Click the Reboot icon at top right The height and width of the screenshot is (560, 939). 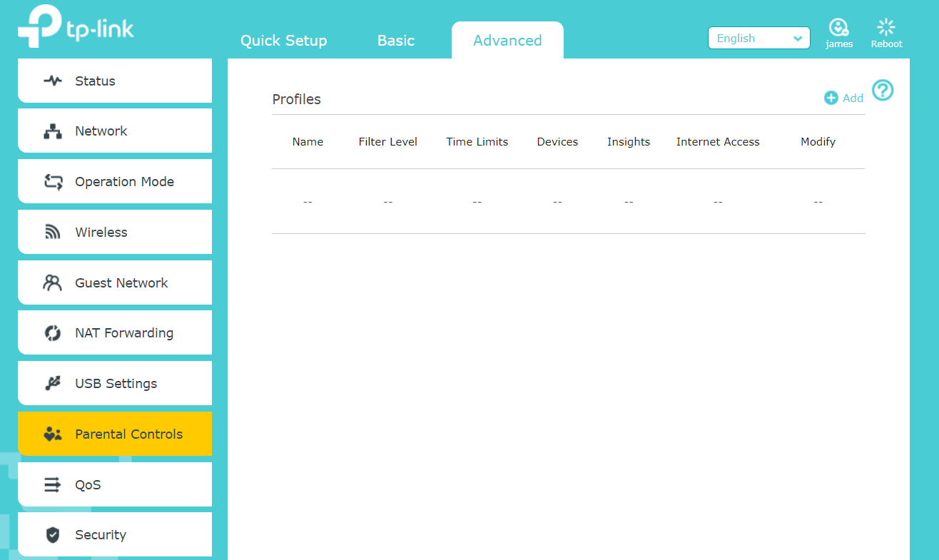886,28
